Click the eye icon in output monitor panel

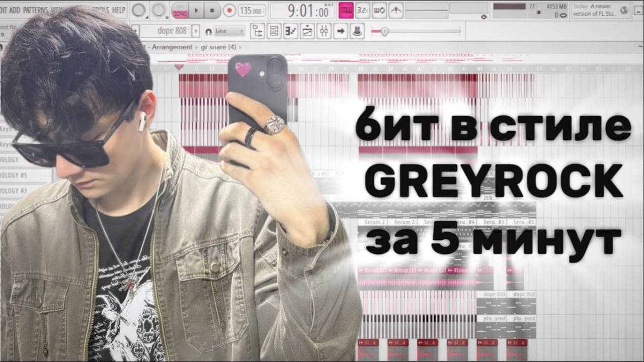(x=484, y=17)
